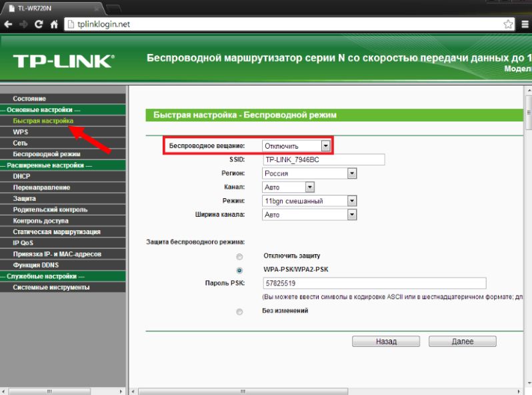Select the Без изменений radio button
The width and height of the screenshot is (532, 395).
[x=239, y=312]
